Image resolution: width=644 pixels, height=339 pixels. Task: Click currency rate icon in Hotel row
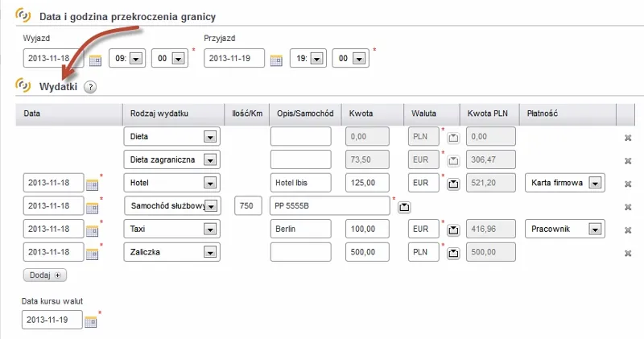[x=453, y=184]
